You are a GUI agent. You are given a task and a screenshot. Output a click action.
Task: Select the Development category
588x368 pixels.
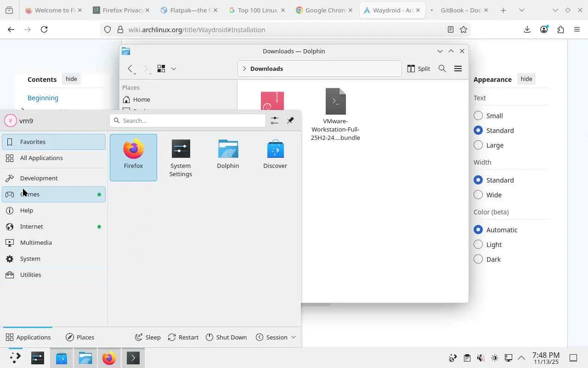click(54, 178)
